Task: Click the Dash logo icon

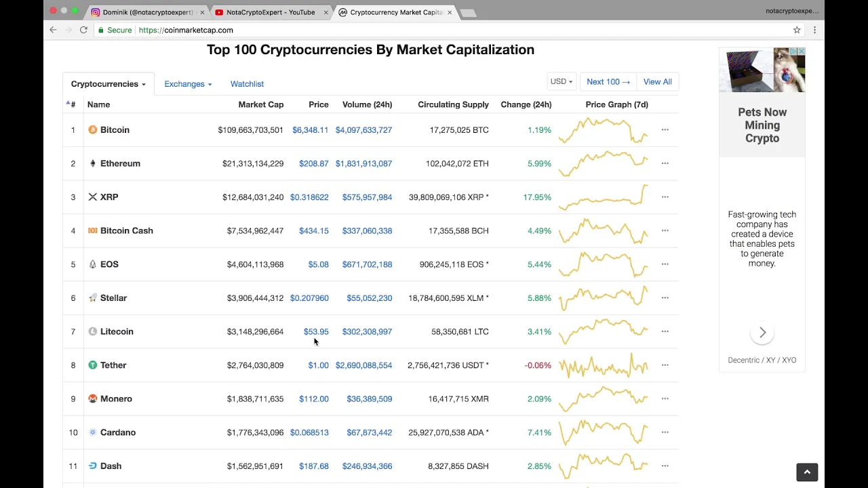Action: click(x=93, y=466)
